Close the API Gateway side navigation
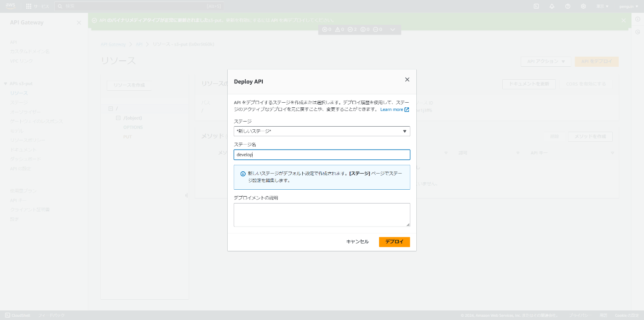This screenshot has height=320, width=644. pos(79,23)
